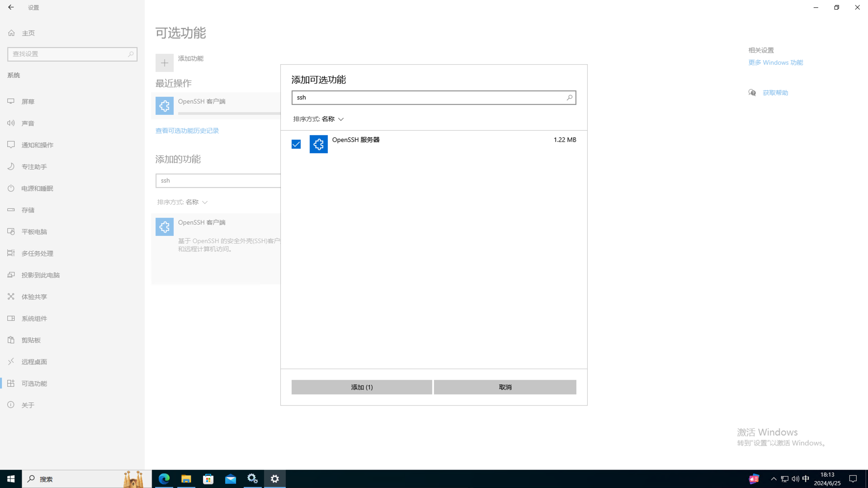
Task: Open 更多 Windows 功能 link
Action: click(776, 62)
